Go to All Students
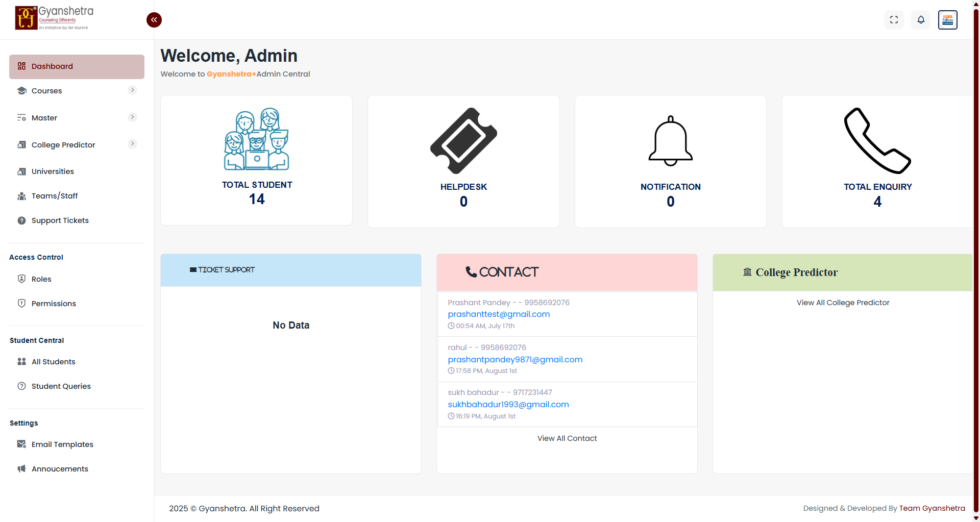 click(77, 362)
